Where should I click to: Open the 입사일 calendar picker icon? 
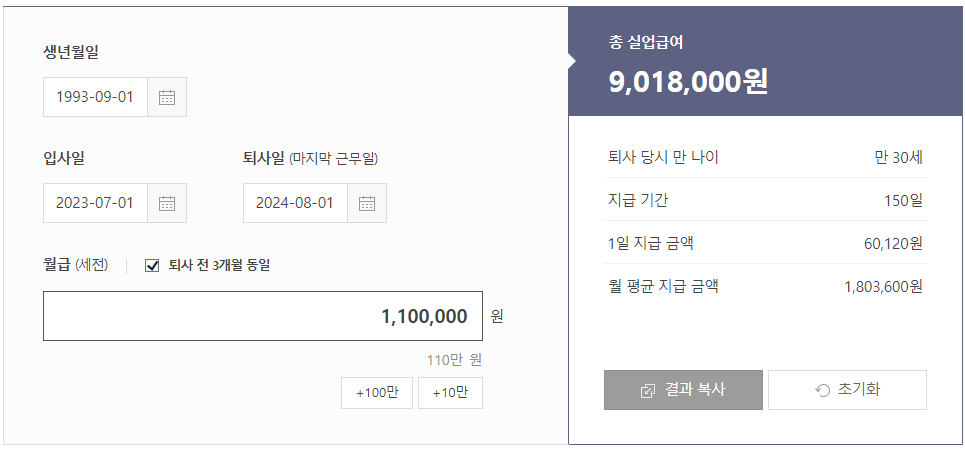click(x=167, y=203)
